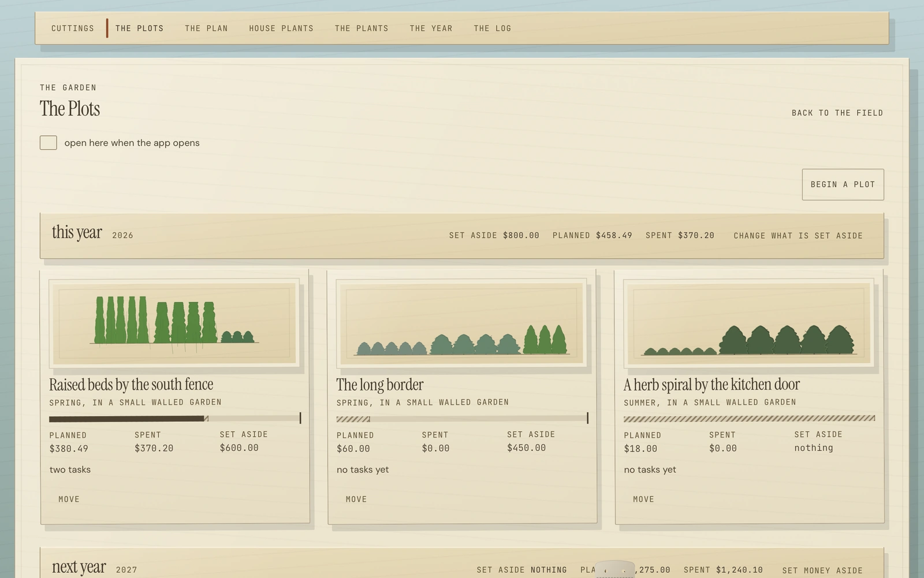Image resolution: width=924 pixels, height=578 pixels.
Task: Click the $18.00 planned value
Action: point(640,449)
